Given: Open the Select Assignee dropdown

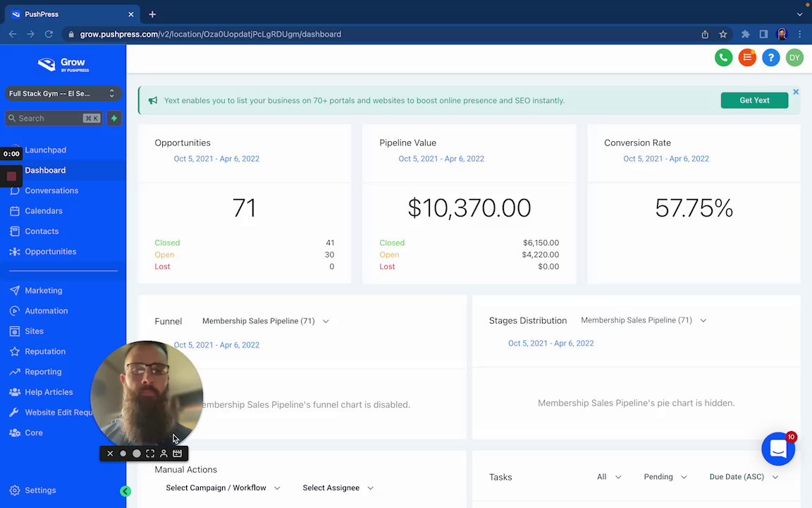Looking at the screenshot, I should tap(338, 488).
